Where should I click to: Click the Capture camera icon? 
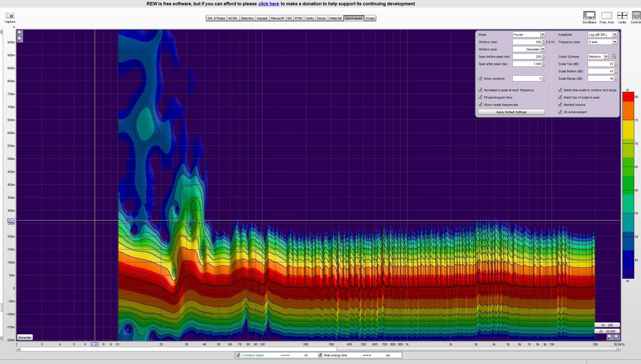[x=10, y=15]
